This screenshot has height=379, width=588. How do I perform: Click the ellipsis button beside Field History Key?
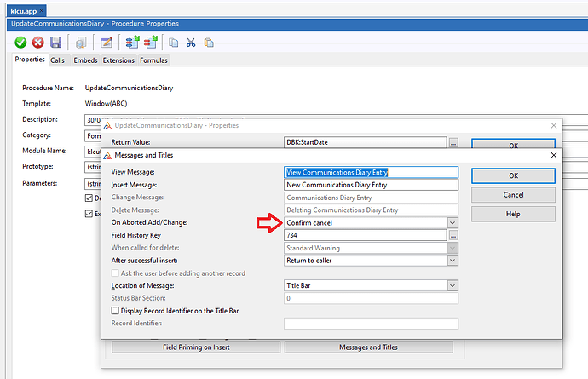pos(453,235)
